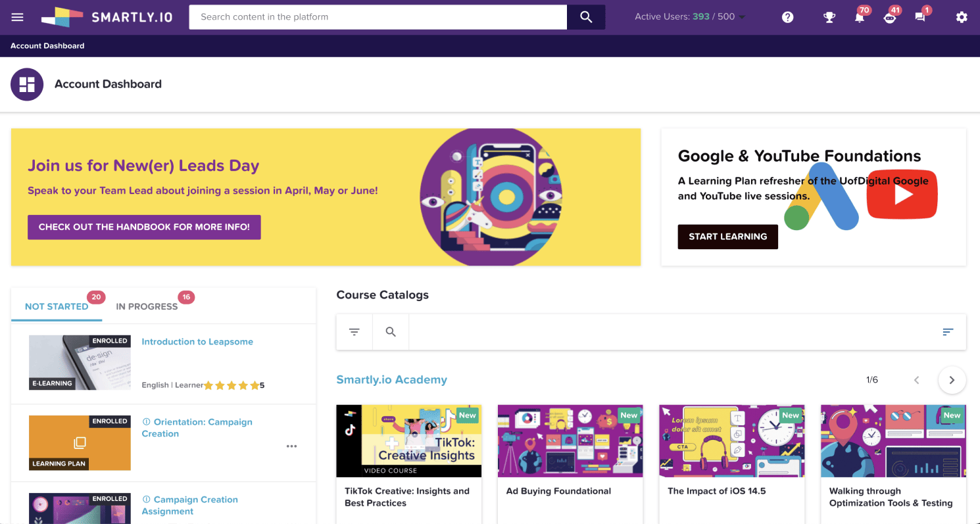Click 'Walking through Optimization Tools & Testing' title
980x524 pixels.
[891, 497]
